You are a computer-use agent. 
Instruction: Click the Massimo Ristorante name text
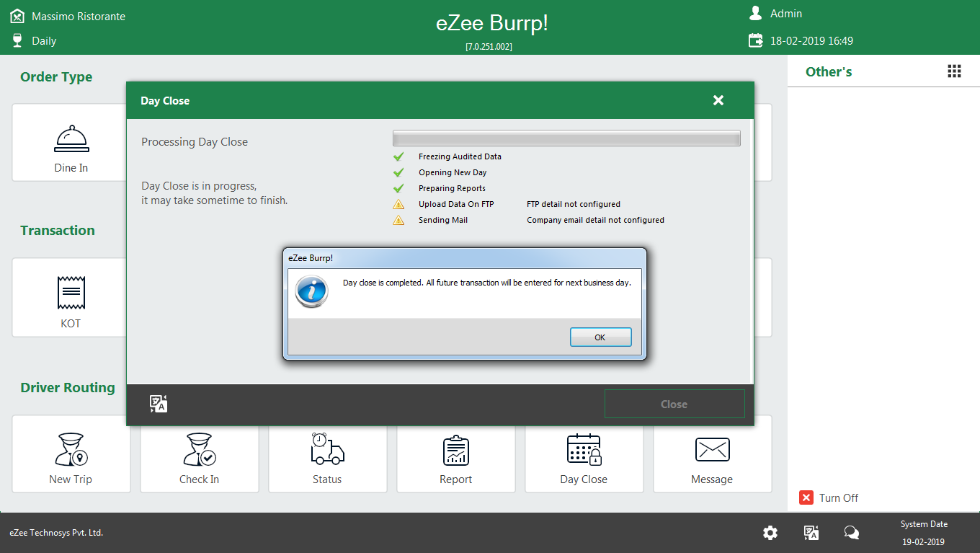point(79,16)
